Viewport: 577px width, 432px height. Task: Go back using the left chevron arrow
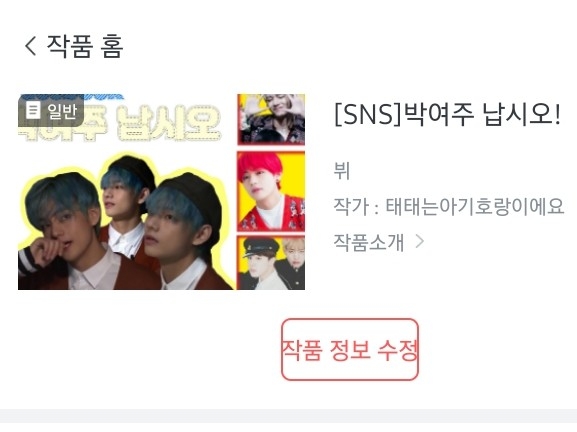tap(31, 46)
